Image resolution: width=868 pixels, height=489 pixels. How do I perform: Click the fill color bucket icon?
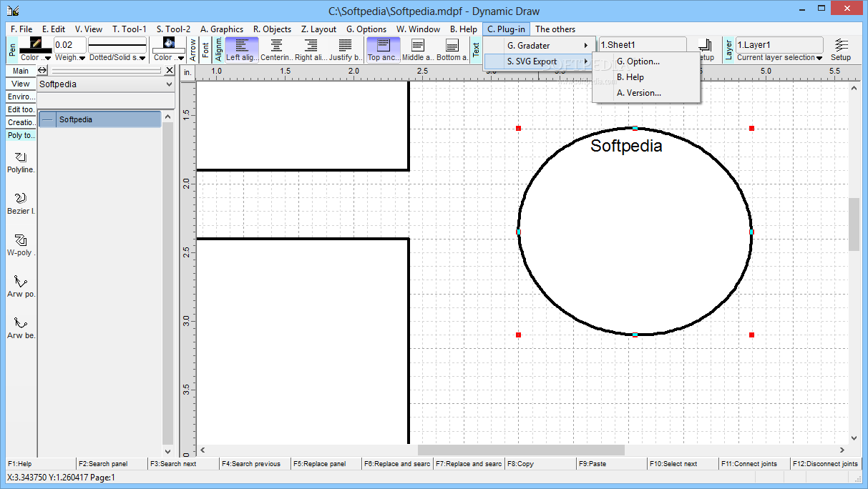pos(169,43)
